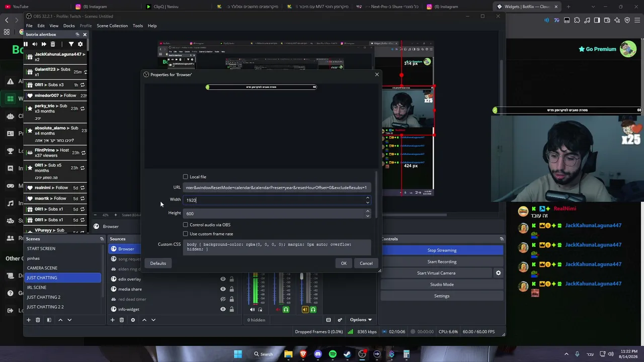Open the Scene Collection menu

pos(112,26)
